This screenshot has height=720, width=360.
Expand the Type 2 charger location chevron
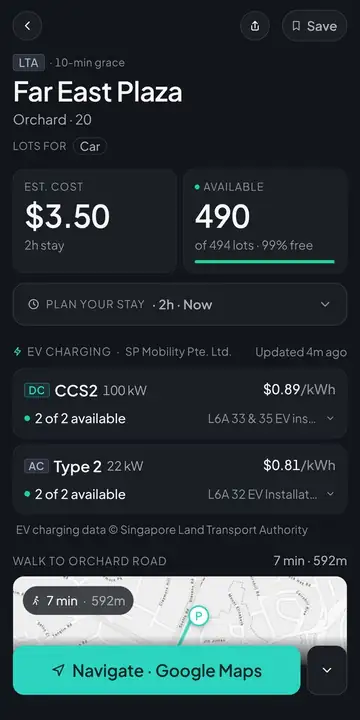point(330,494)
